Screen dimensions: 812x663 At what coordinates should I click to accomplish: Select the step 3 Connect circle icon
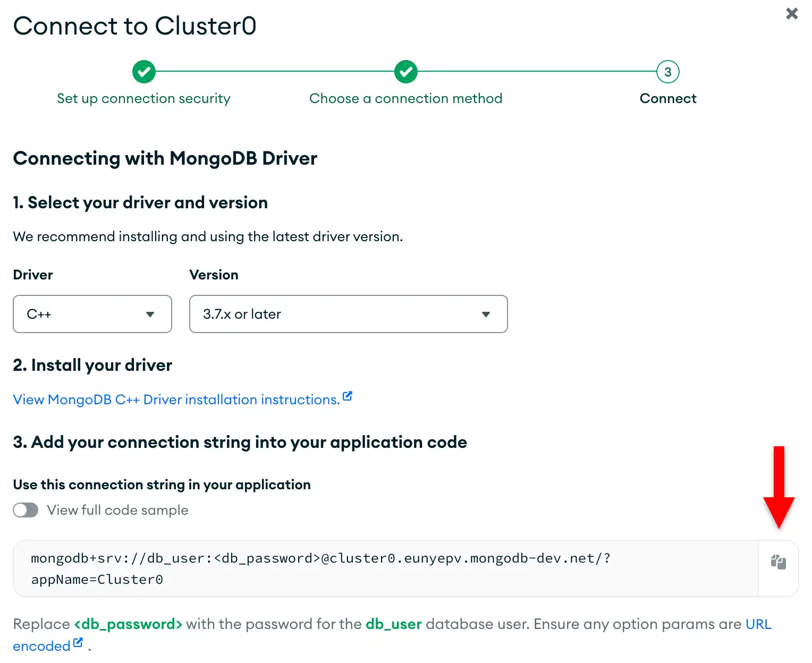(x=668, y=72)
